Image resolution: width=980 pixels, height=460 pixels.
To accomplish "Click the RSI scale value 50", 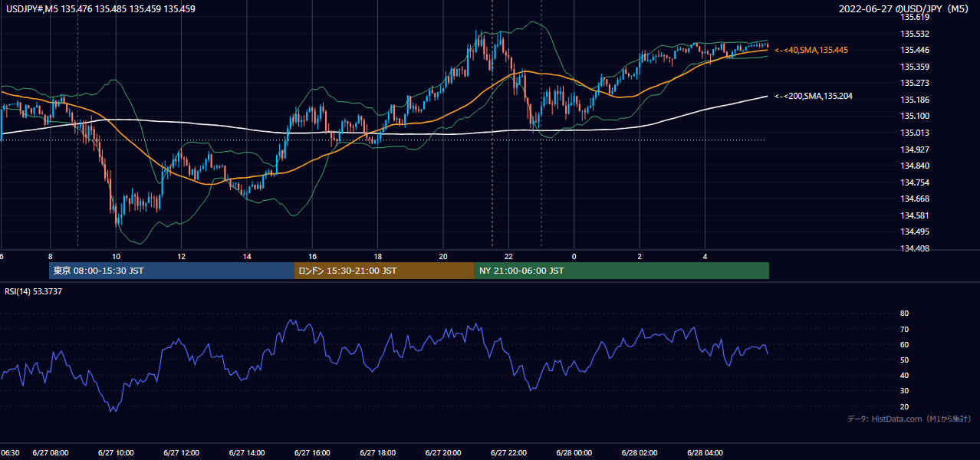I will [904, 360].
